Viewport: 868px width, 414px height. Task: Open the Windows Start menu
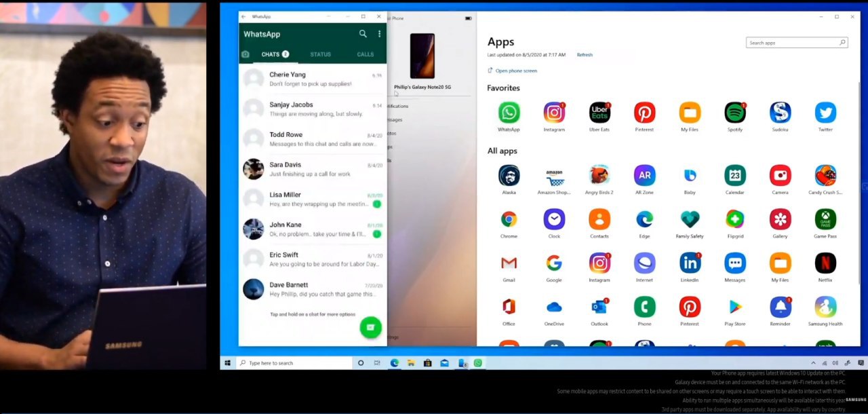pyautogui.click(x=228, y=363)
